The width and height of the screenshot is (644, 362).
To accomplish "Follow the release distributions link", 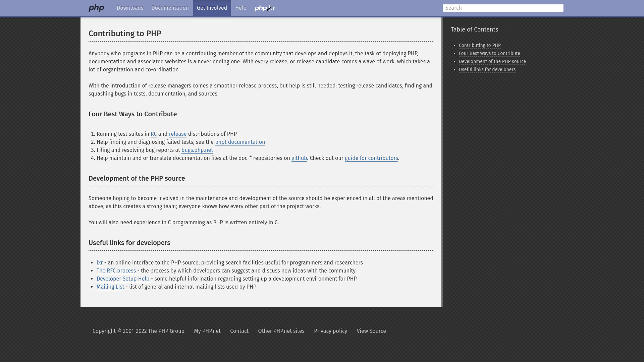I will (x=178, y=134).
